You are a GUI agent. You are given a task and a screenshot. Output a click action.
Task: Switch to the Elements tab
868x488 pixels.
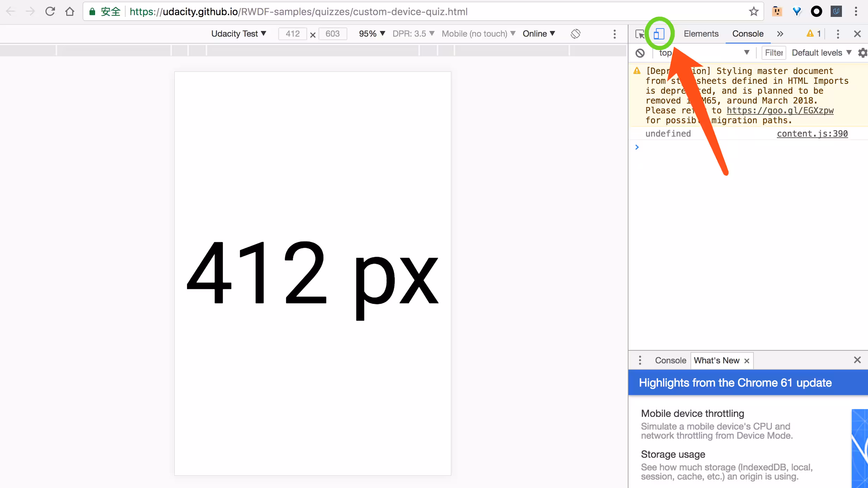701,34
